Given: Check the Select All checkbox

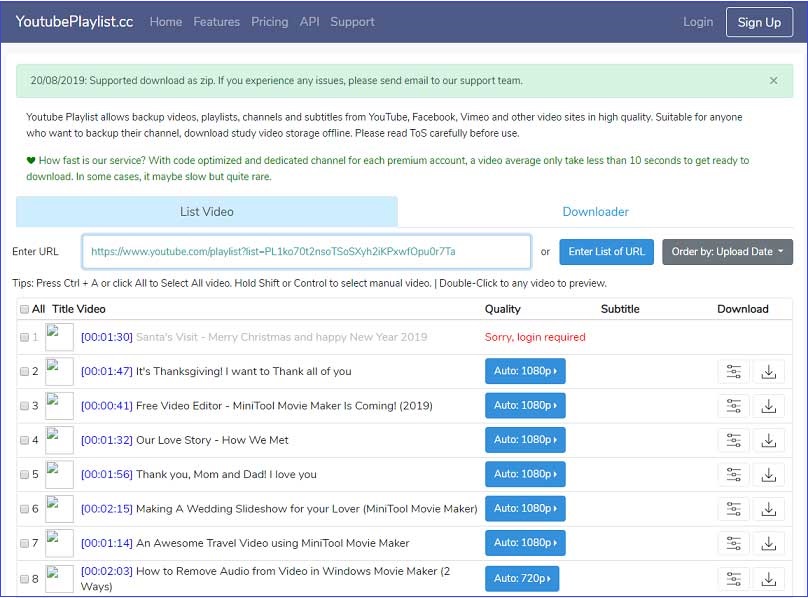Looking at the screenshot, I should 24,309.
